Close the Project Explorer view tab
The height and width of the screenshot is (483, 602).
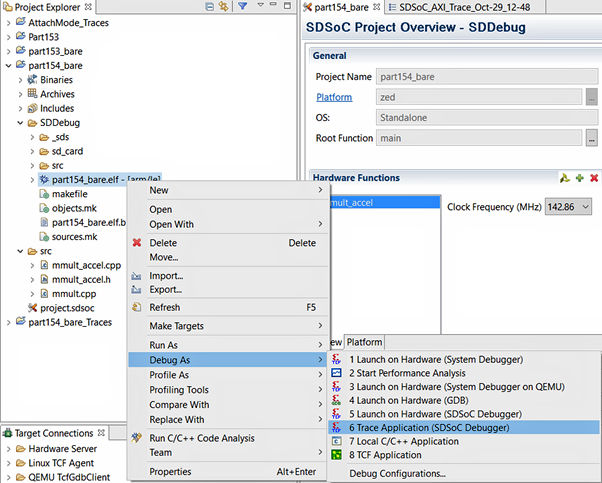[88, 7]
